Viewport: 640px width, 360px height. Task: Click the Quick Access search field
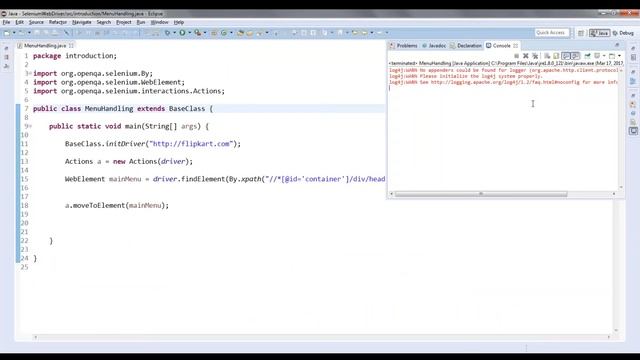551,33
